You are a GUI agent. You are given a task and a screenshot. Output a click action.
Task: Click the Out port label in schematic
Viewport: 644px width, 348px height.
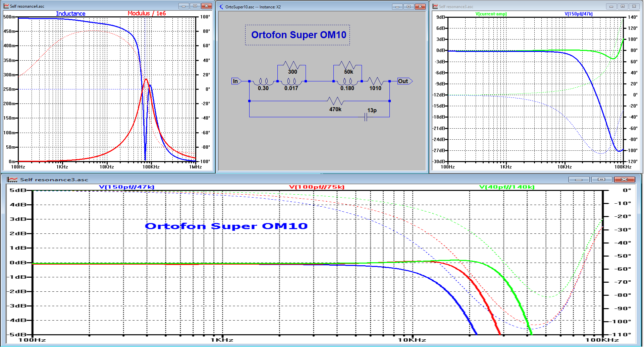click(405, 81)
